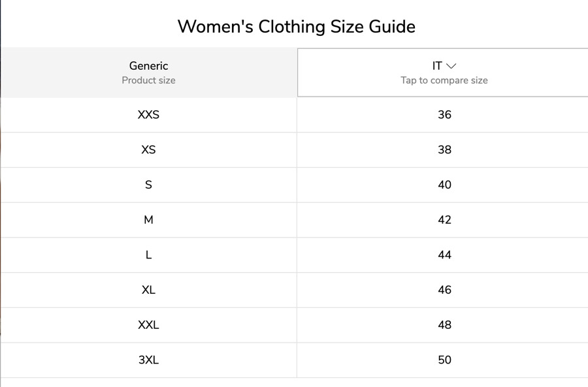Tap the 'Tap to compare size' text
This screenshot has width=588, height=387.
444,80
